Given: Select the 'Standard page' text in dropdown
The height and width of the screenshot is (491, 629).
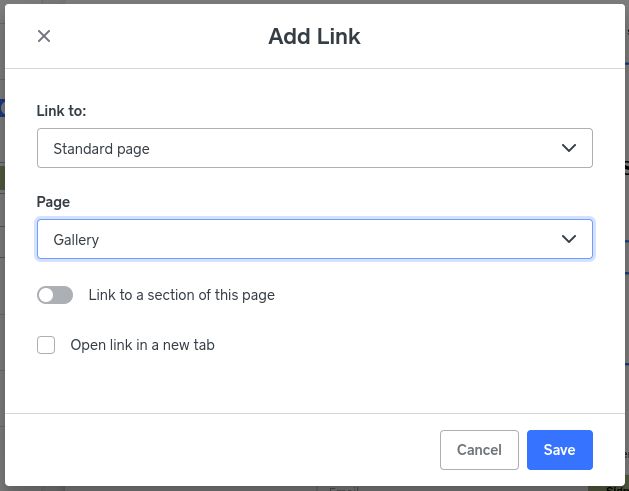Looking at the screenshot, I should point(101,149).
